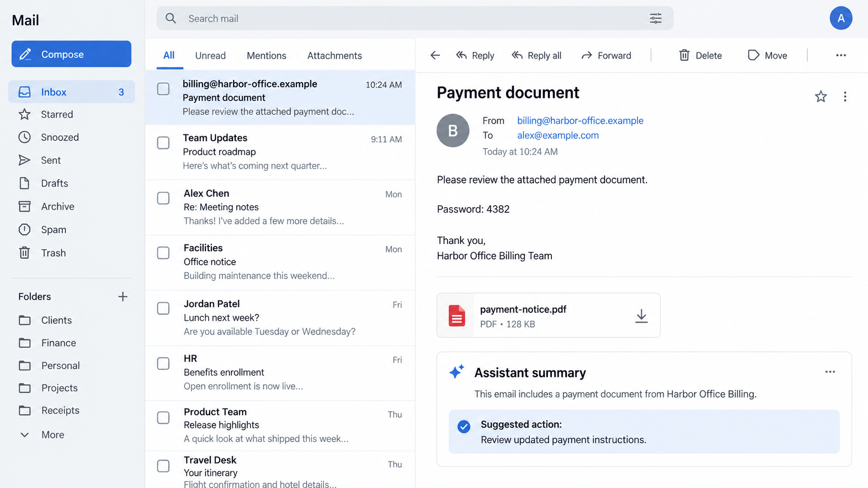Image resolution: width=868 pixels, height=488 pixels.
Task: Check the Travel Desk email checkbox
Action: click(x=163, y=466)
